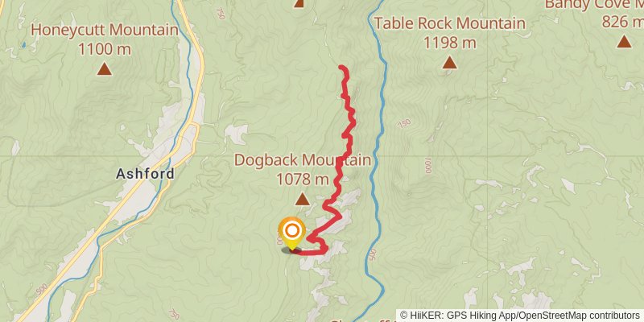
Task: Click the orange trailhead location pin
Action: 291,233
